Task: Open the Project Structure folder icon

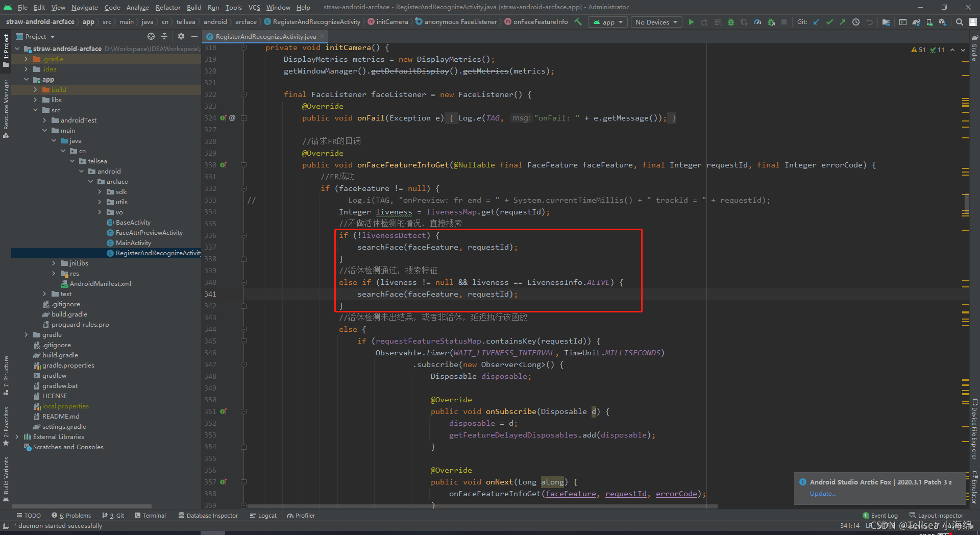Action: pyautogui.click(x=886, y=22)
